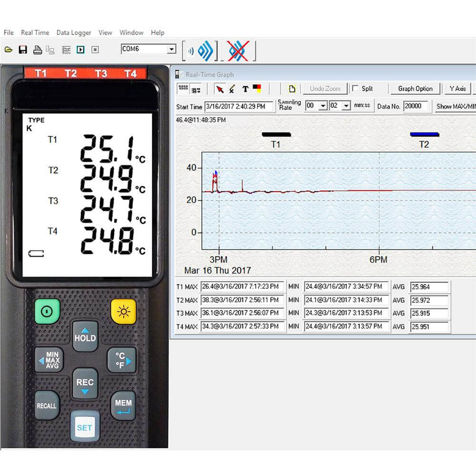The image size is (476, 476).
Task: Click the Start Time input field
Action: [239, 107]
